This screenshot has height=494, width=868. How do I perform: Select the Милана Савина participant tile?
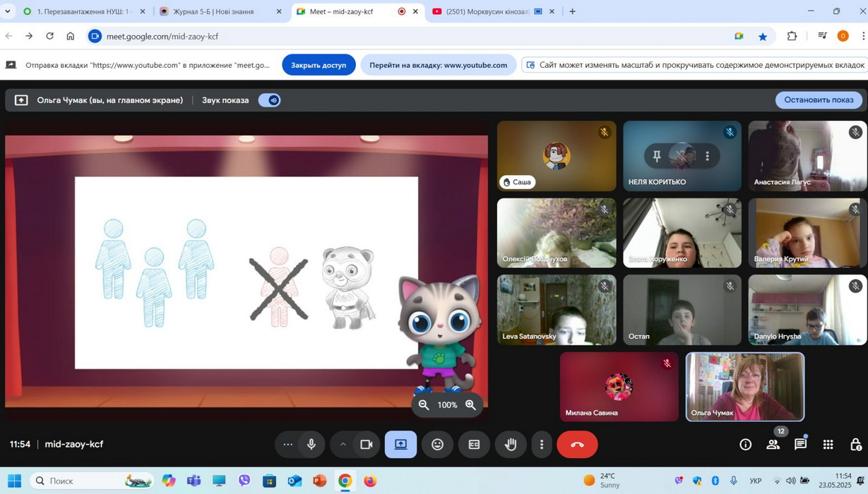pos(619,387)
